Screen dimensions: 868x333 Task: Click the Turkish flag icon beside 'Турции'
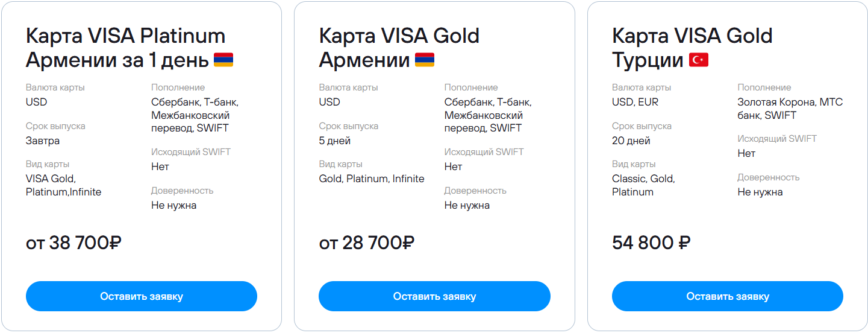pyautogui.click(x=699, y=60)
